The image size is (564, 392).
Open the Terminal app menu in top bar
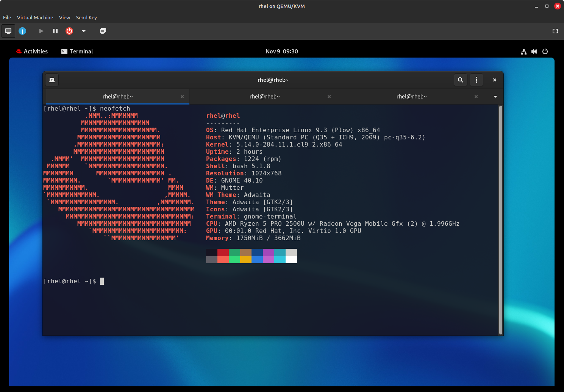(x=77, y=52)
